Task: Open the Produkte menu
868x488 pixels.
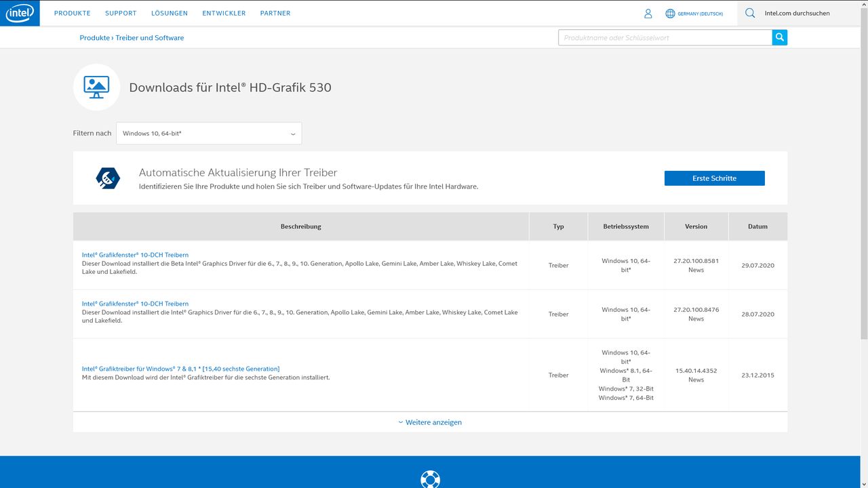Action: (73, 14)
